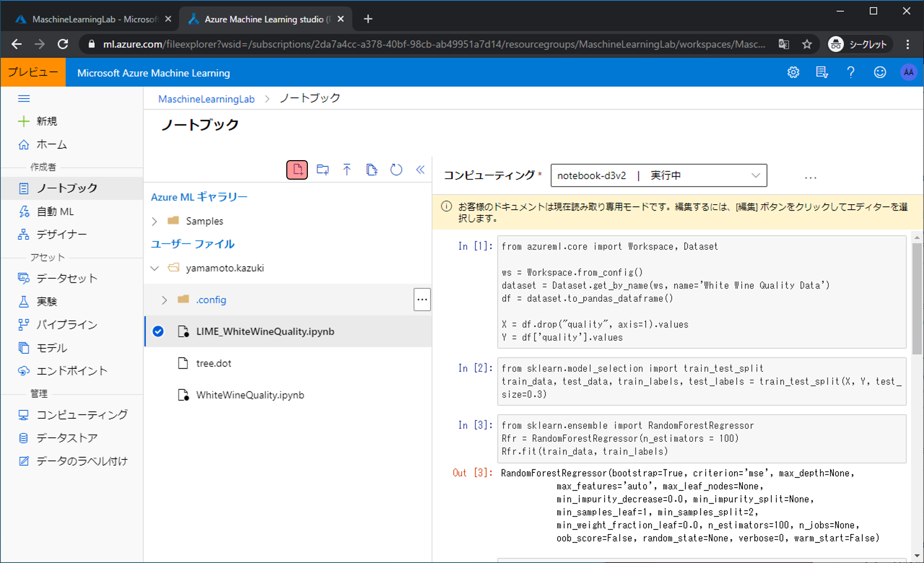This screenshot has width=924, height=563.
Task: Expand the .config folder
Action: 164,300
